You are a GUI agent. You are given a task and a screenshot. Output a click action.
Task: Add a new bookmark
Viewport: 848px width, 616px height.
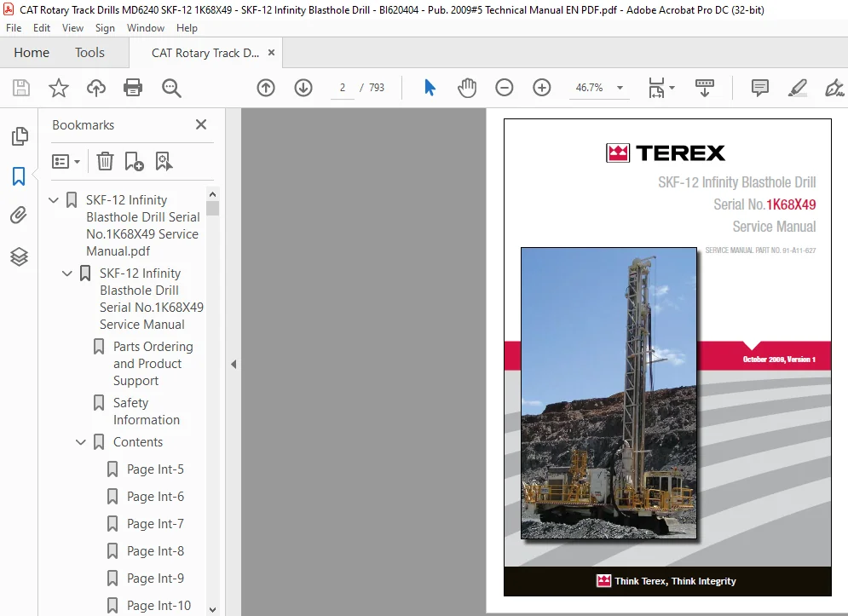[x=134, y=161]
